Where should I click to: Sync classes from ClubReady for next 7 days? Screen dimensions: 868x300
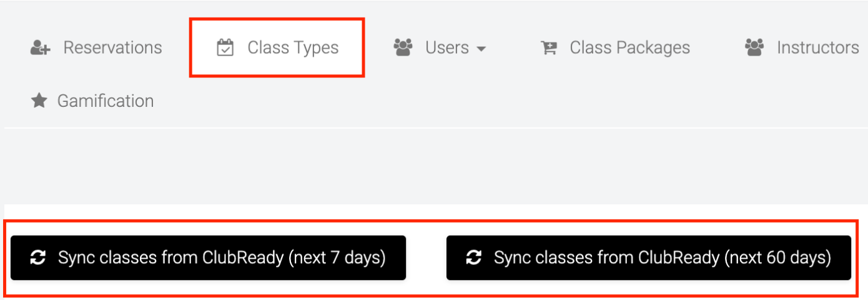209,257
